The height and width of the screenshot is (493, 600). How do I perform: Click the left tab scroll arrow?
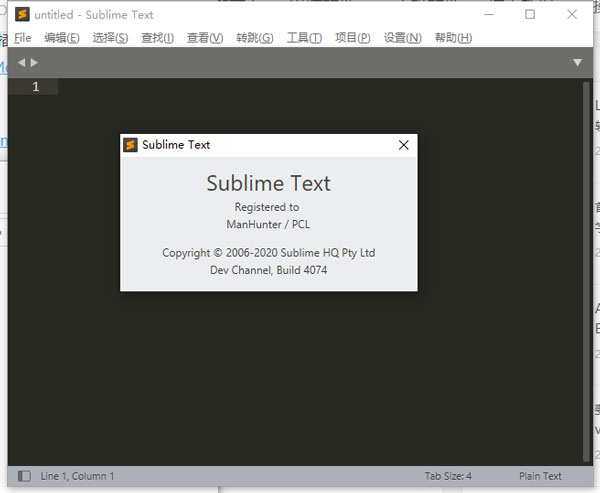[21, 62]
